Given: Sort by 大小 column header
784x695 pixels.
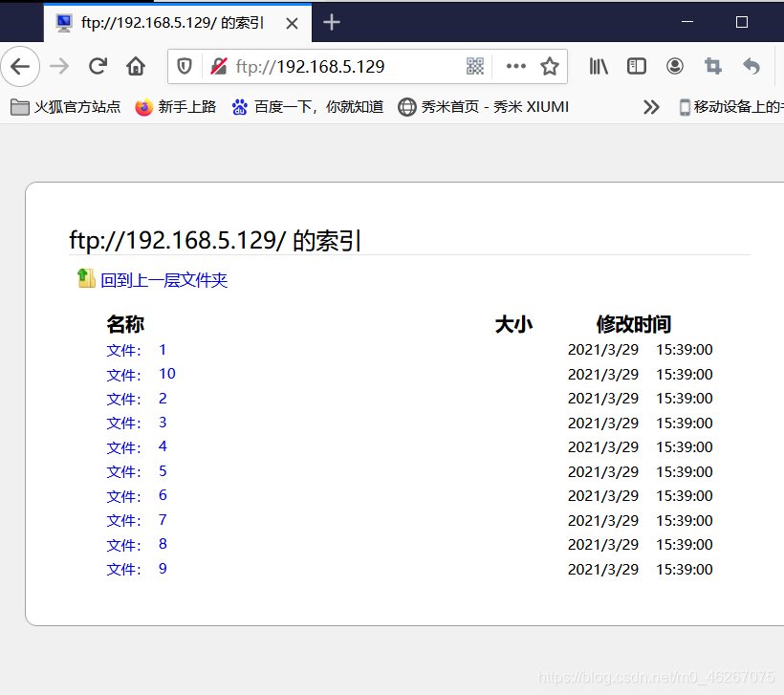Looking at the screenshot, I should (x=513, y=324).
